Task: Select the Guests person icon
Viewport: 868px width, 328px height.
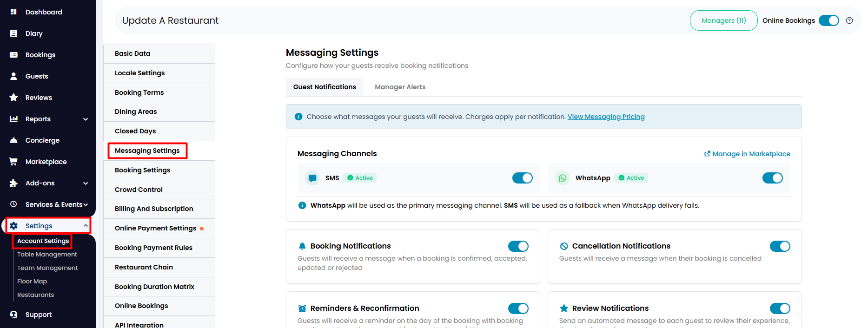Action: click(x=13, y=76)
